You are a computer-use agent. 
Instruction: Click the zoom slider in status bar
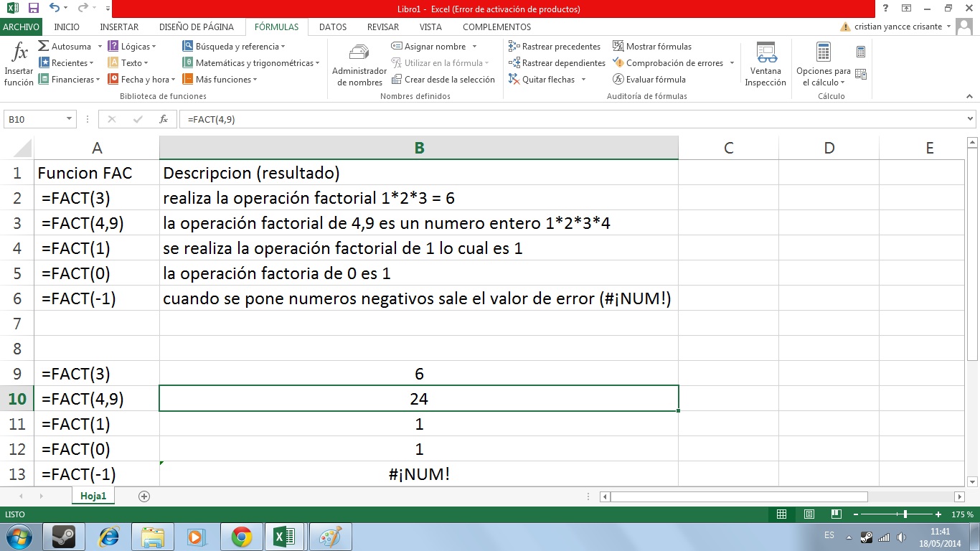[x=905, y=514]
